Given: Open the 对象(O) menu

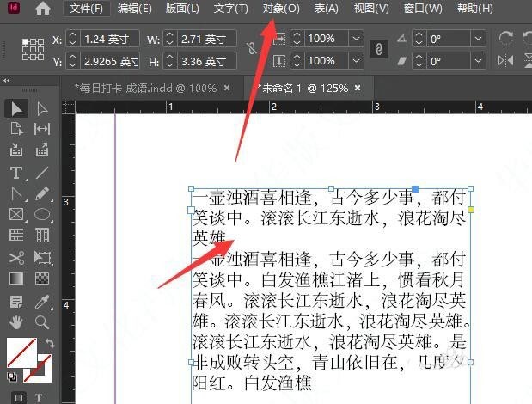Looking at the screenshot, I should [x=281, y=9].
